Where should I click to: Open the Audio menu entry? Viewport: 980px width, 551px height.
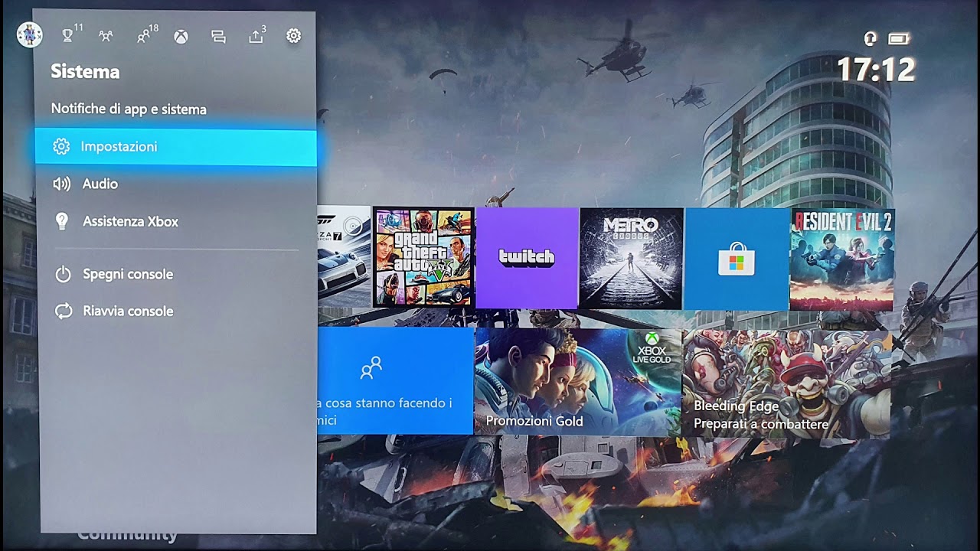click(x=100, y=184)
